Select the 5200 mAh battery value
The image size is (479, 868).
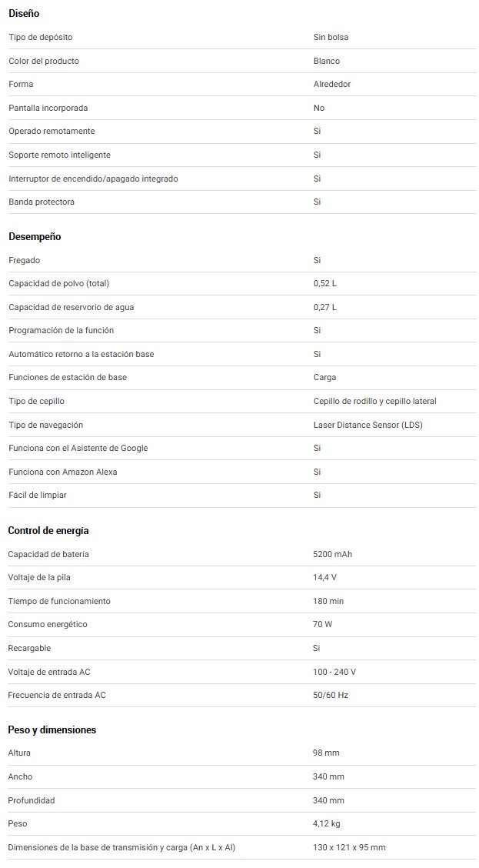333,554
